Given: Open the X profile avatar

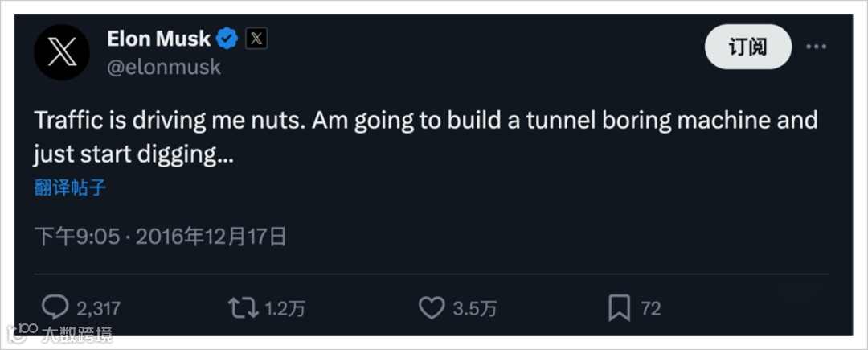Looking at the screenshot, I should point(61,52).
